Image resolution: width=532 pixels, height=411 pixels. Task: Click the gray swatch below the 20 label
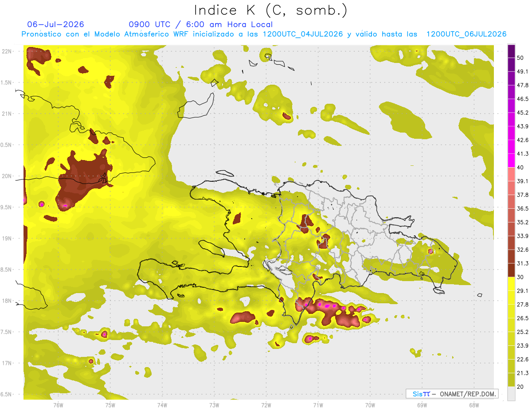click(511, 393)
